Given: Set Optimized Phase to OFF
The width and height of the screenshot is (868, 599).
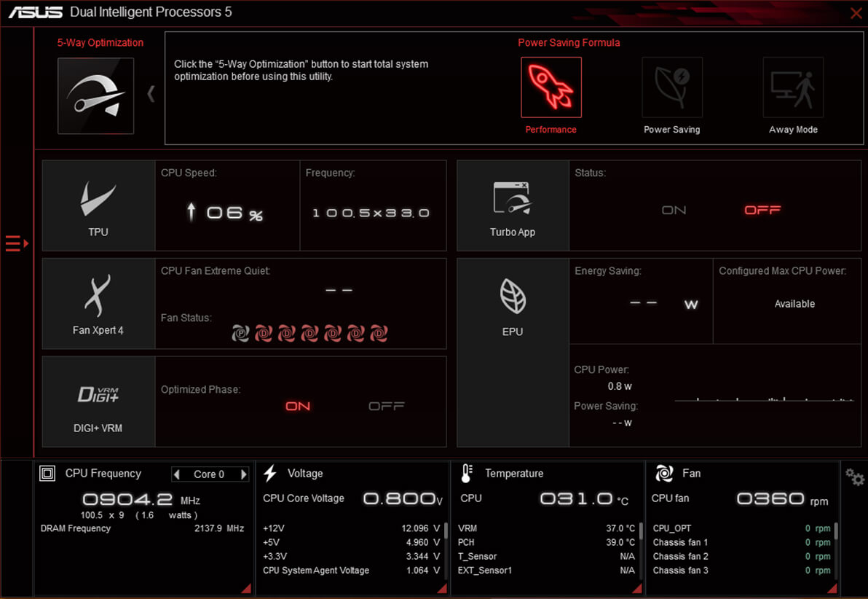Looking at the screenshot, I should coord(386,406).
